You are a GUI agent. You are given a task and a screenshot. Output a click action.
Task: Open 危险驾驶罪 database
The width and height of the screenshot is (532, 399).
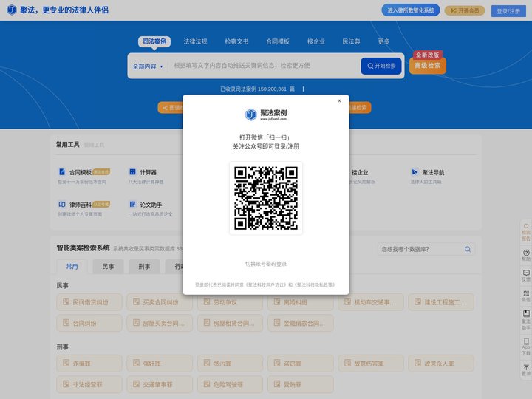(230, 384)
